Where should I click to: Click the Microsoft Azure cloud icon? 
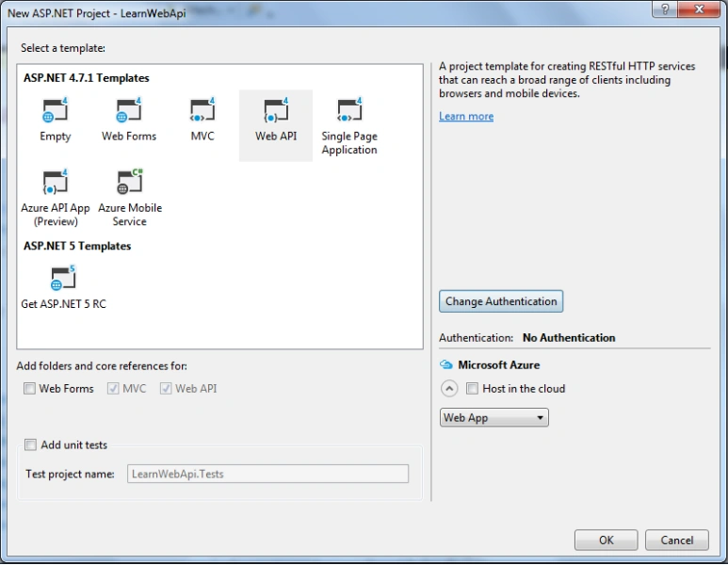coord(445,365)
